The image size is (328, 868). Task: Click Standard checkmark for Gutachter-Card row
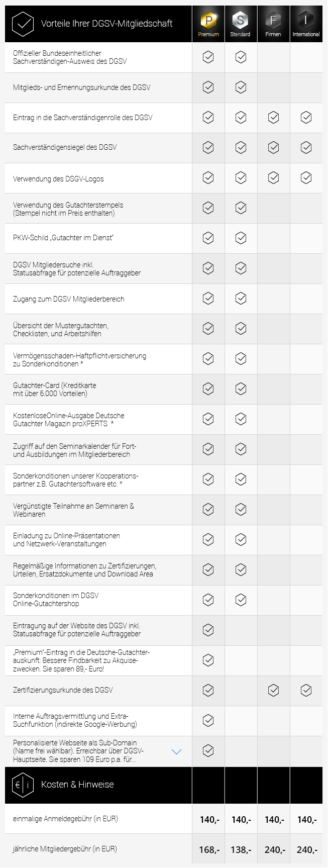tap(241, 389)
